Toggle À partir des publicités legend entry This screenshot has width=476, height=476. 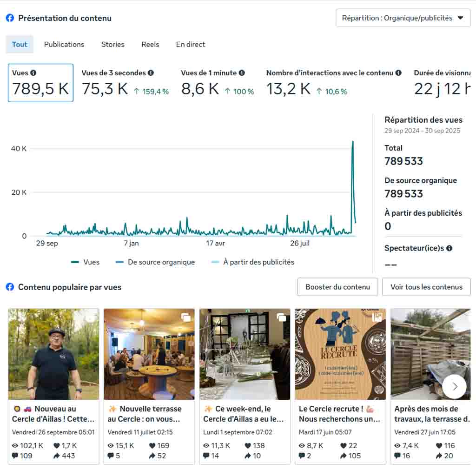(252, 262)
